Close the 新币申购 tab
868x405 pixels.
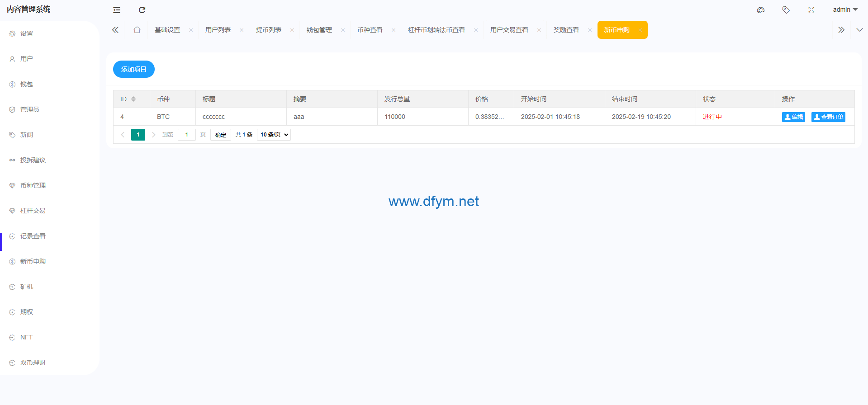pyautogui.click(x=640, y=30)
